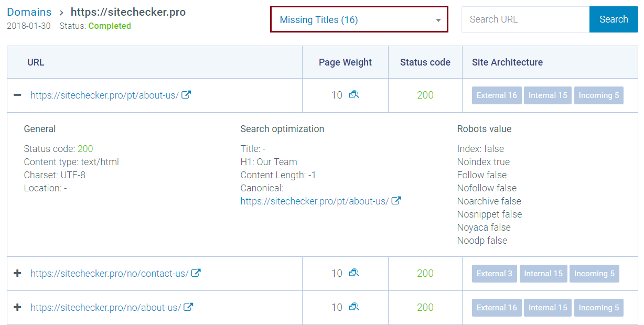
Task: Open the Canonical pt/about-us link
Action: (315, 201)
